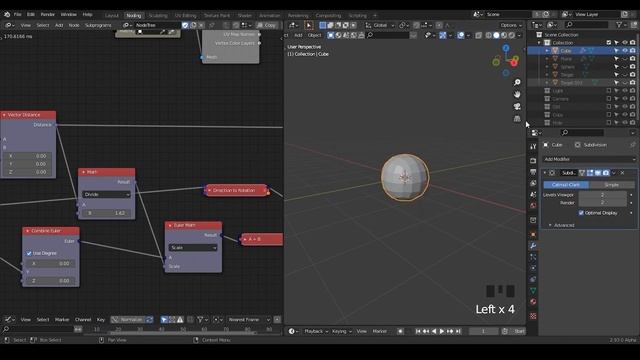Open the Physics properties tab
The width and height of the screenshot is (640, 360).
pyautogui.click(x=533, y=268)
